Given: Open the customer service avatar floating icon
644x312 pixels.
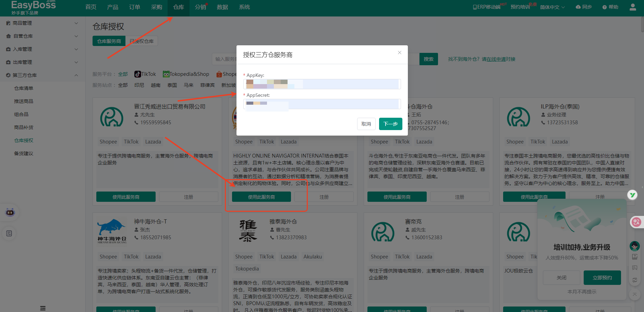Looking at the screenshot, I should [x=635, y=246].
